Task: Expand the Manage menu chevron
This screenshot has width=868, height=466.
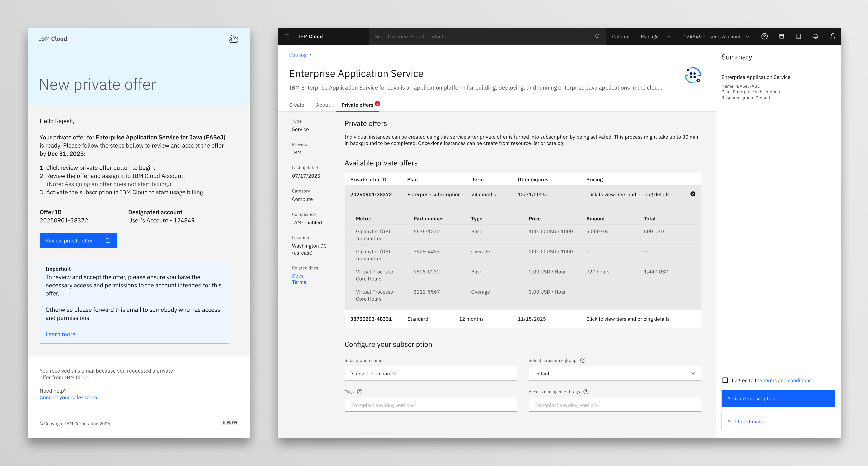Action: click(x=669, y=36)
